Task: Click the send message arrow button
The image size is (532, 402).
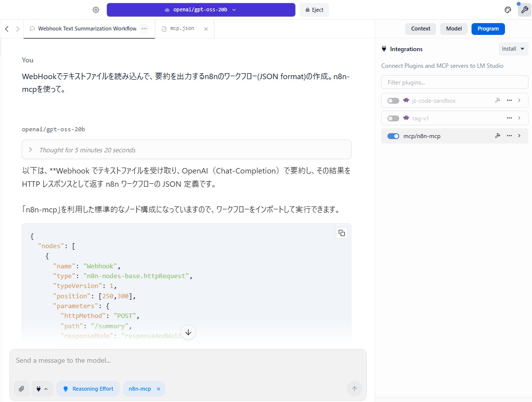Action: [x=354, y=389]
